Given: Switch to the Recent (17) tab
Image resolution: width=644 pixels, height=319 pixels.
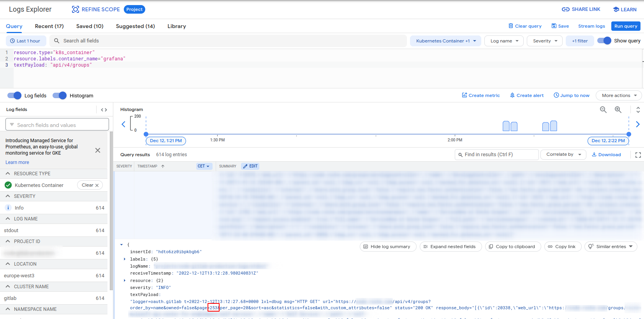Looking at the screenshot, I should 49,26.
